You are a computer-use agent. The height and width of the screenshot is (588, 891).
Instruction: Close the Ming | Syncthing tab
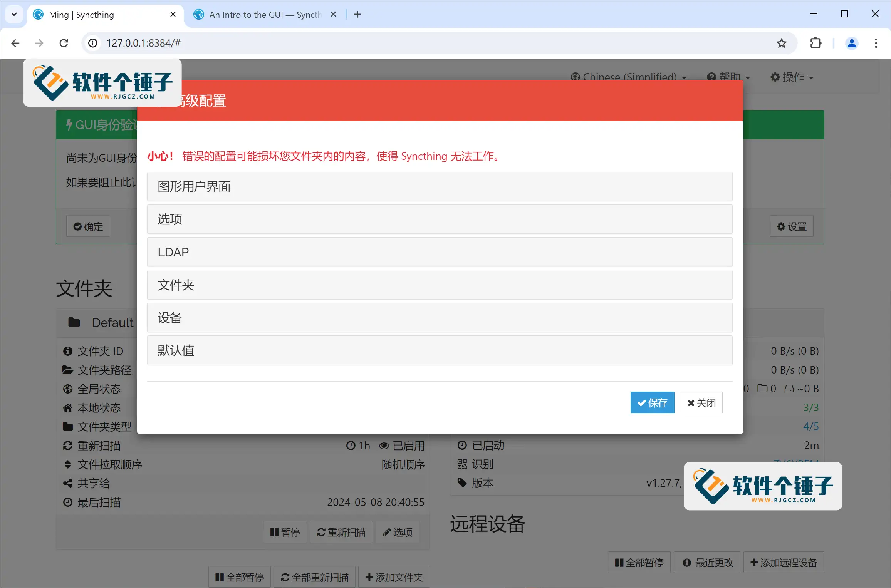click(173, 14)
